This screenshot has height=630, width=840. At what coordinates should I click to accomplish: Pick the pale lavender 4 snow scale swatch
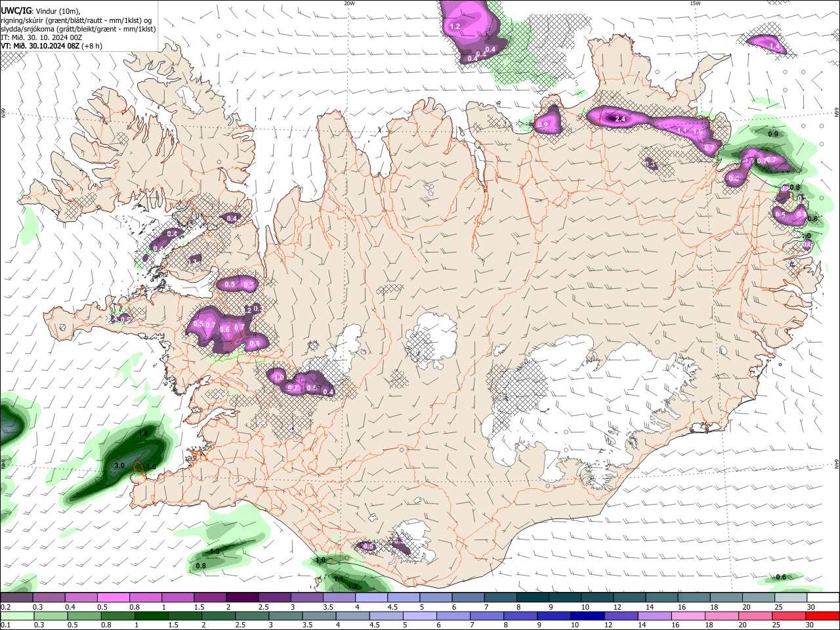click(371, 598)
